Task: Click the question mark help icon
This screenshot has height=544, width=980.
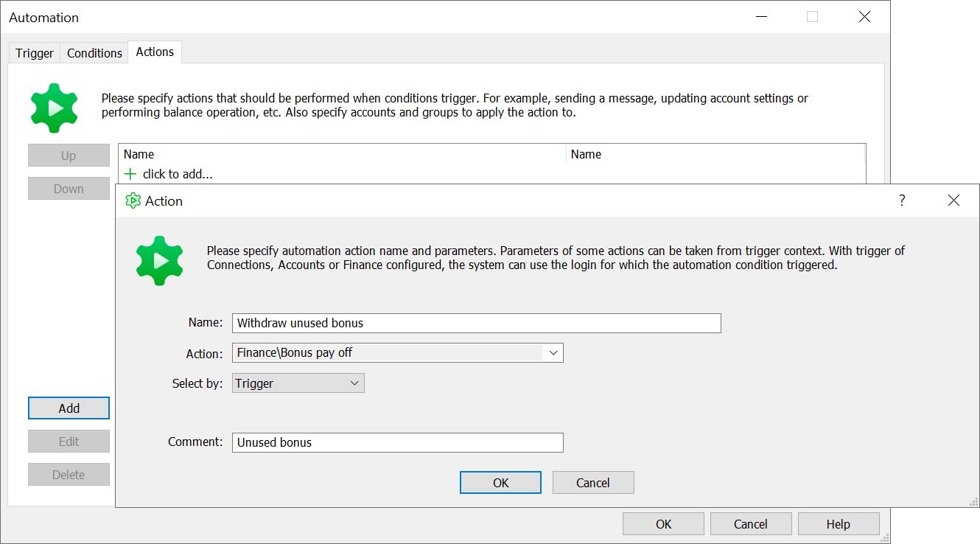Action: click(902, 200)
